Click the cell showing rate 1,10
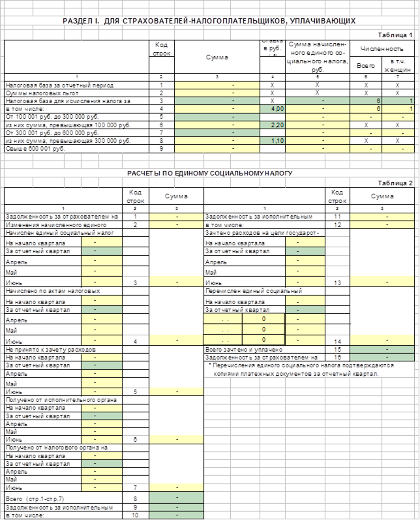Viewport: 420px width, 520px height. pos(273,141)
